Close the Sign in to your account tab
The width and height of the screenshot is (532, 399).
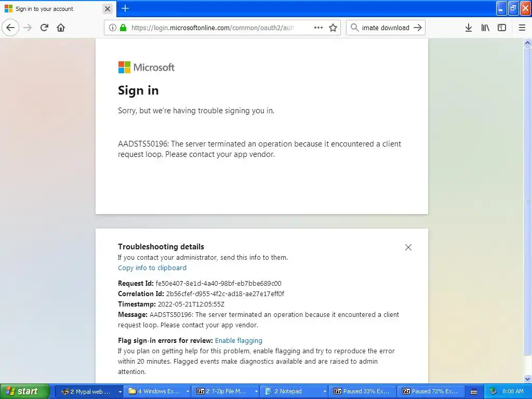(108, 9)
